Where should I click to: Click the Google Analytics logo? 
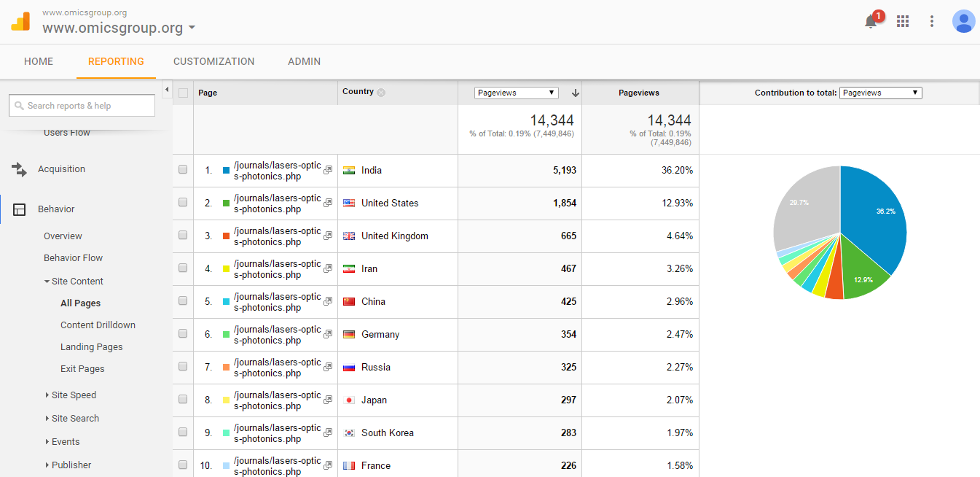20,21
